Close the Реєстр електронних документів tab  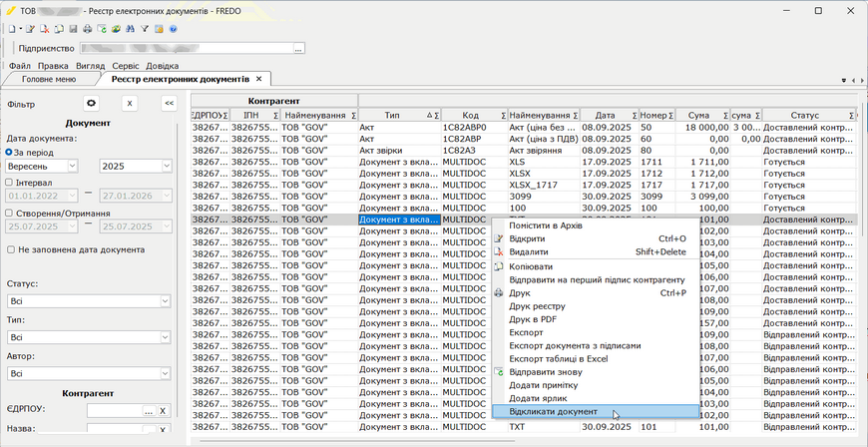[258, 79]
